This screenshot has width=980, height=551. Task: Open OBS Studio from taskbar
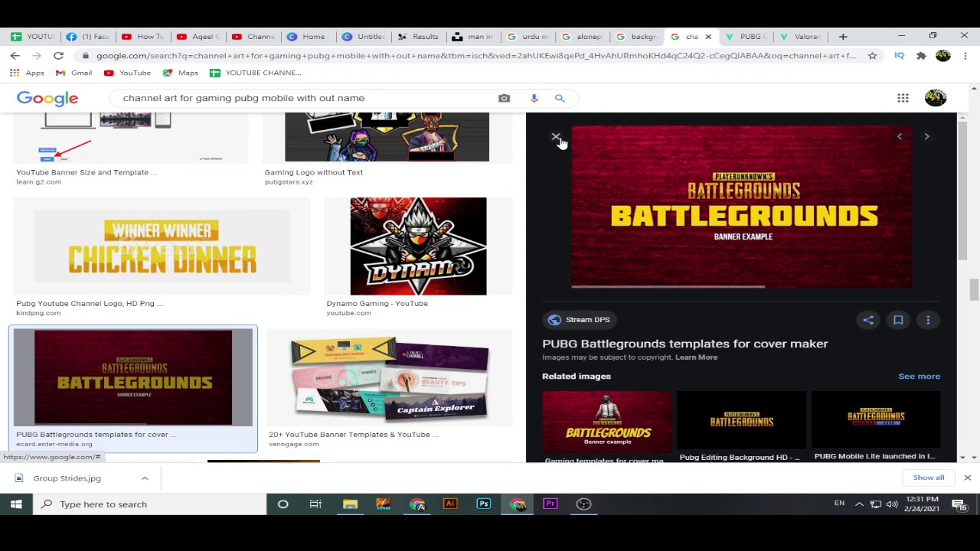click(583, 504)
